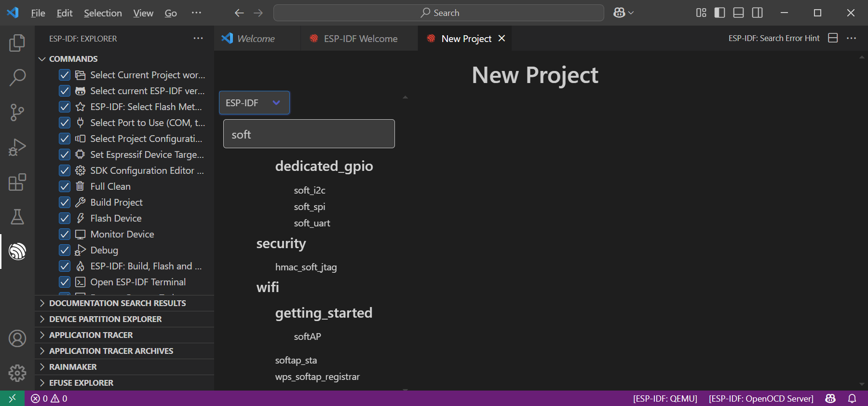This screenshot has height=406, width=868.
Task: Click the split editor icon
Action: (833, 38)
